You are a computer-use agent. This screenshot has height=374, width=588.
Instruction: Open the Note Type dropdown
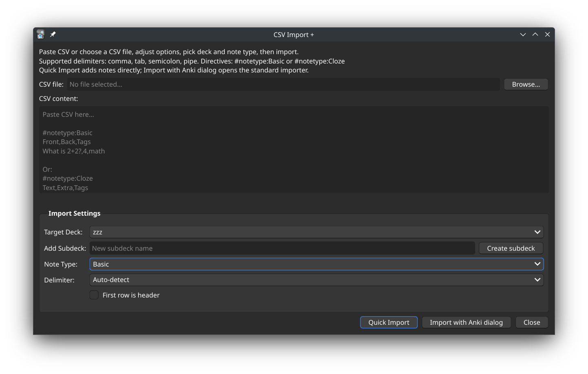(x=316, y=264)
